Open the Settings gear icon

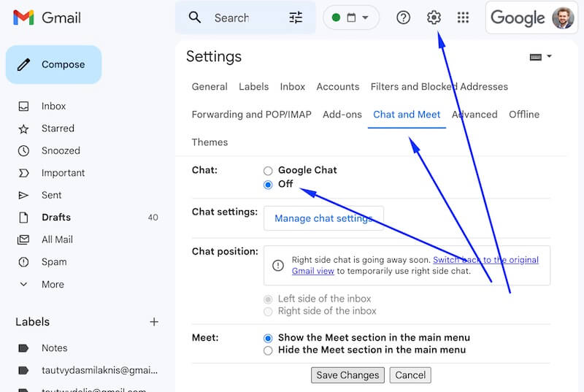coord(434,18)
